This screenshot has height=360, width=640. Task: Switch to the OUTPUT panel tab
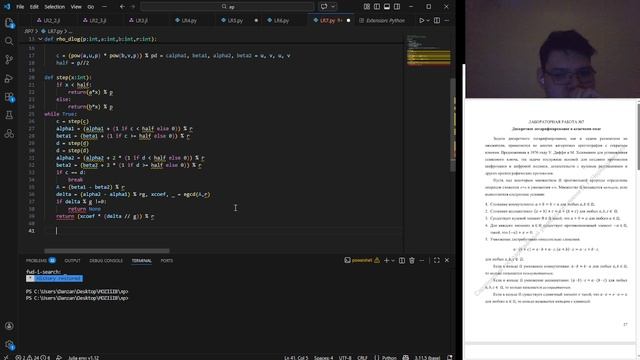tap(72, 260)
